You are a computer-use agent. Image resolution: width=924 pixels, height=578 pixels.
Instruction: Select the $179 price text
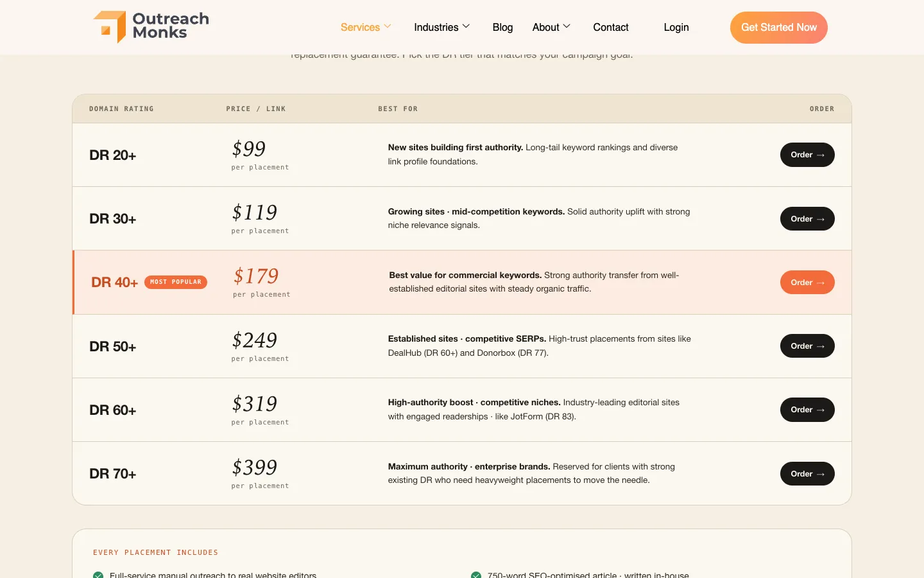(256, 276)
